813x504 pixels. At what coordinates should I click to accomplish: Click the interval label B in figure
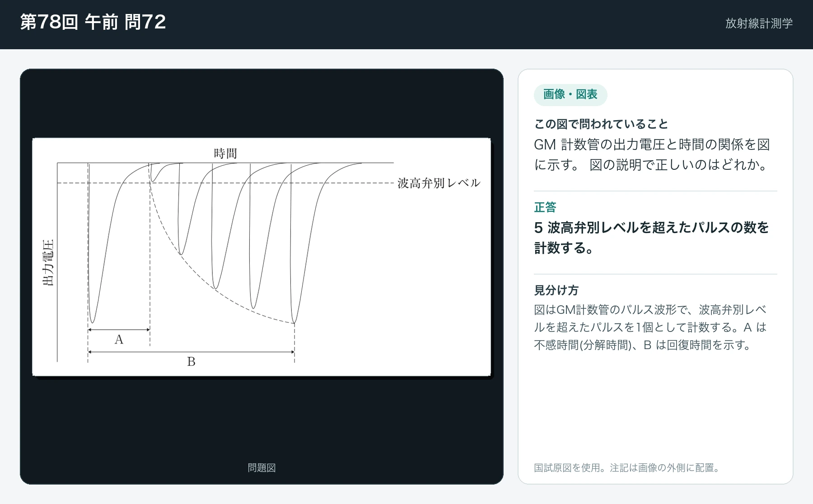191,362
